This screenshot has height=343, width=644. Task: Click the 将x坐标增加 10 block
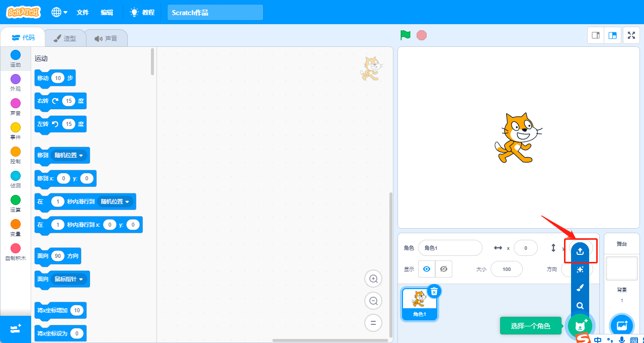click(x=60, y=310)
